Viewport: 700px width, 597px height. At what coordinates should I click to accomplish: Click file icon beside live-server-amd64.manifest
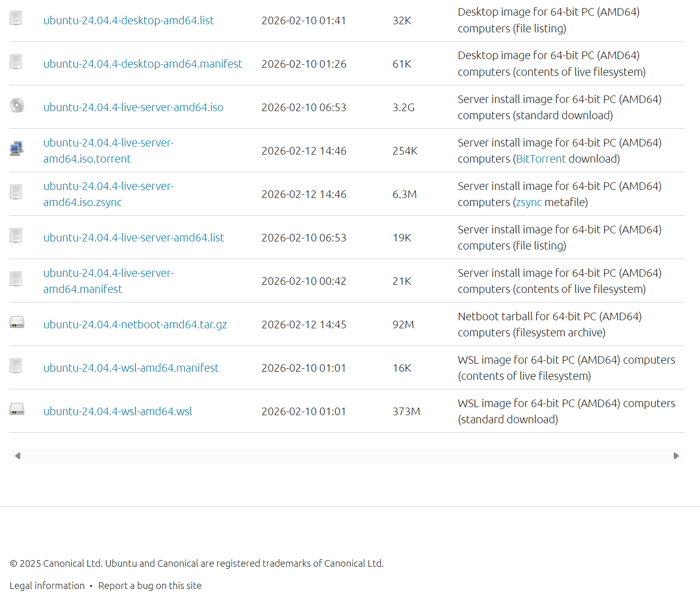[x=16, y=279]
